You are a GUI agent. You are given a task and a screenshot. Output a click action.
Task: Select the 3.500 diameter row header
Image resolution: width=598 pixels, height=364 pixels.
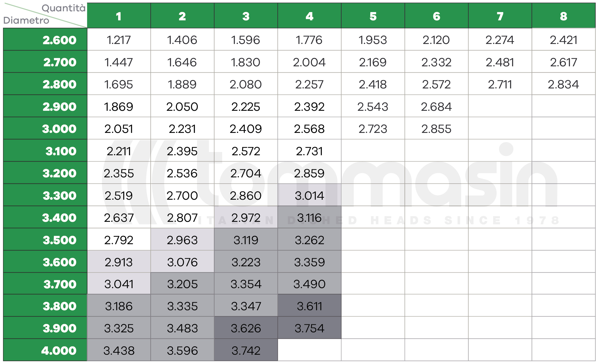click(x=45, y=239)
